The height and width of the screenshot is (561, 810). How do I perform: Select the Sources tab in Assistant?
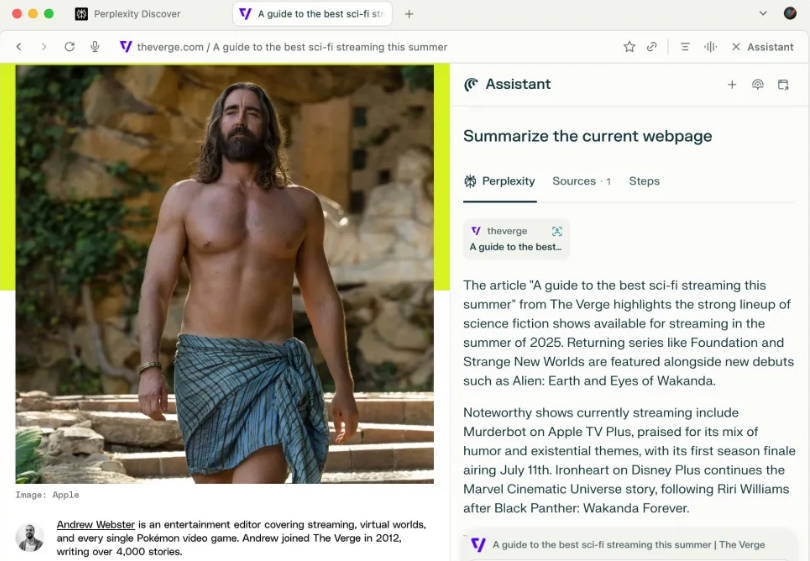pyautogui.click(x=574, y=181)
